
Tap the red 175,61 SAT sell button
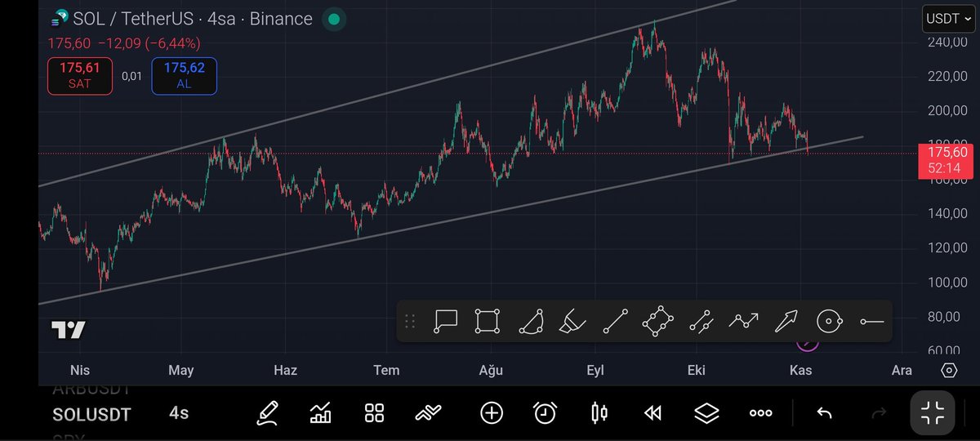tap(79, 75)
